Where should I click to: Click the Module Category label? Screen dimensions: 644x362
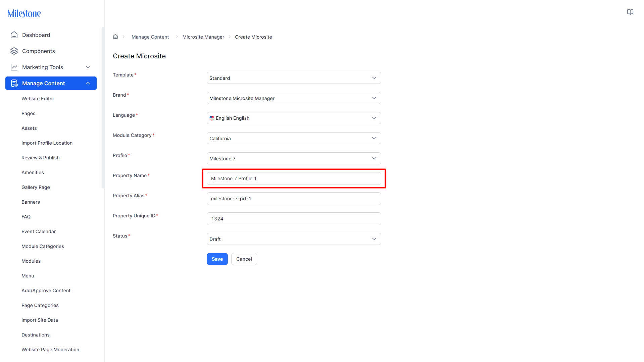coord(132,135)
